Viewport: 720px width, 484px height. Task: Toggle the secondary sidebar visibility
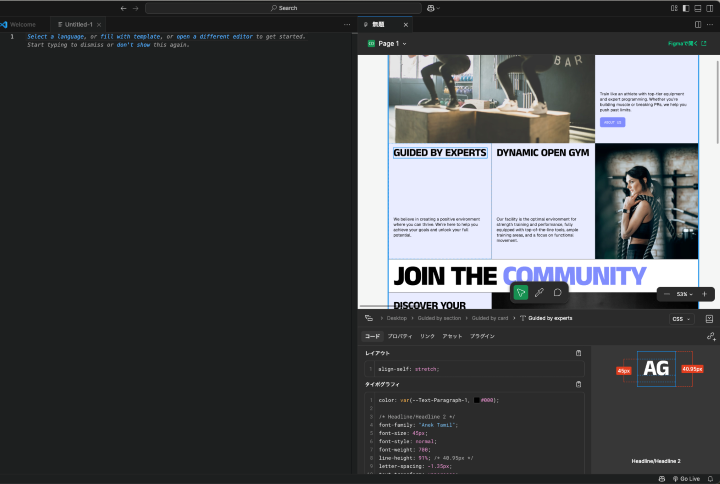[x=709, y=8]
